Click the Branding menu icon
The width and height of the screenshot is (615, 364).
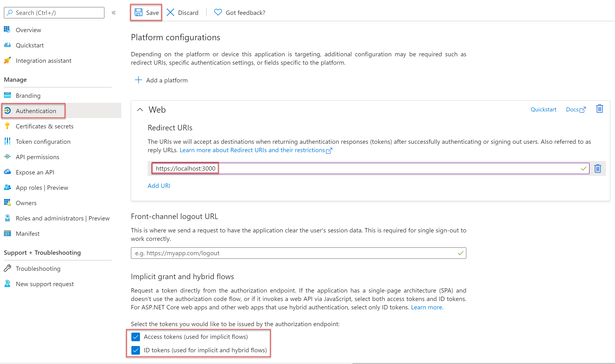(x=7, y=95)
